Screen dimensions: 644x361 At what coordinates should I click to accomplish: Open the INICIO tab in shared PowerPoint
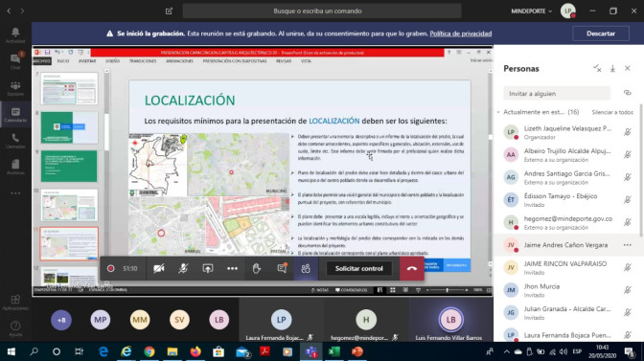click(x=63, y=61)
